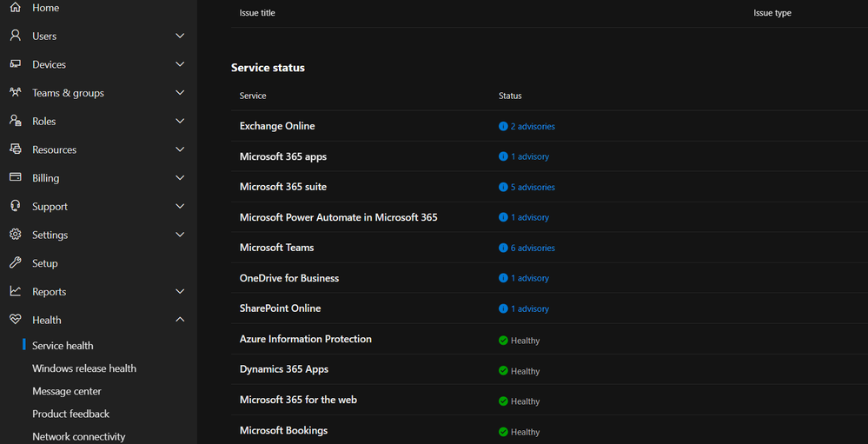868x444 pixels.
Task: Expand the Support menu chevron
Action: (180, 206)
